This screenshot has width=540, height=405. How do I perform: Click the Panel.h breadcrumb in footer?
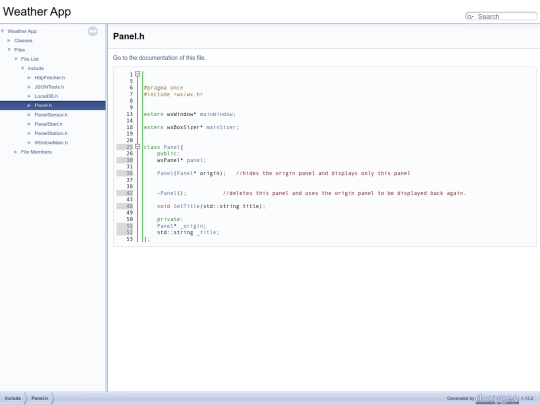(x=40, y=398)
